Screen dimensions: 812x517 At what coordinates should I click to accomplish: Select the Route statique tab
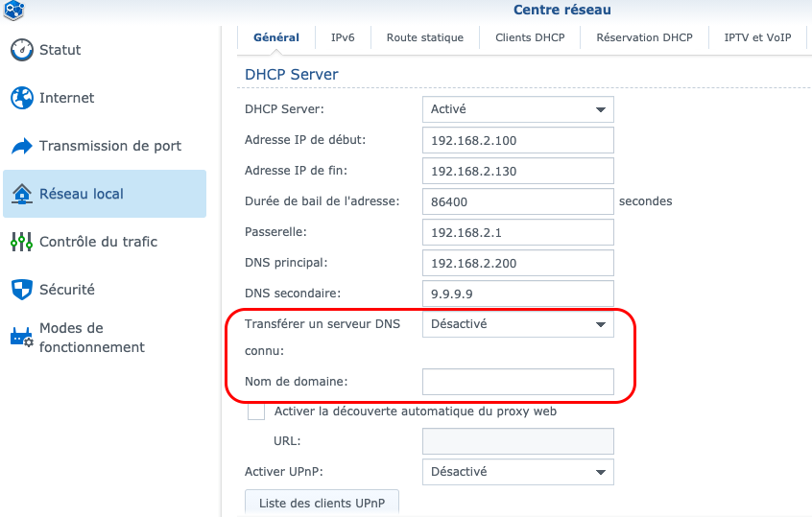[x=424, y=38]
